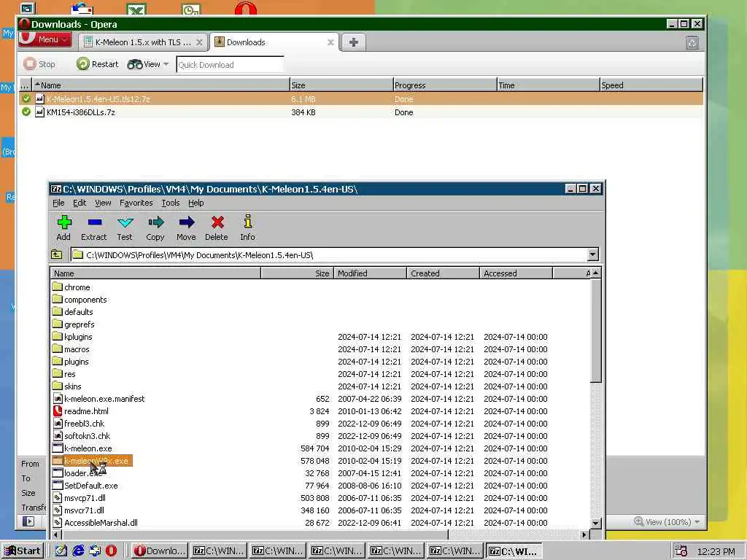Select KM154-i386DLLs.7z download row
This screenshot has width=747, height=560.
[361, 112]
